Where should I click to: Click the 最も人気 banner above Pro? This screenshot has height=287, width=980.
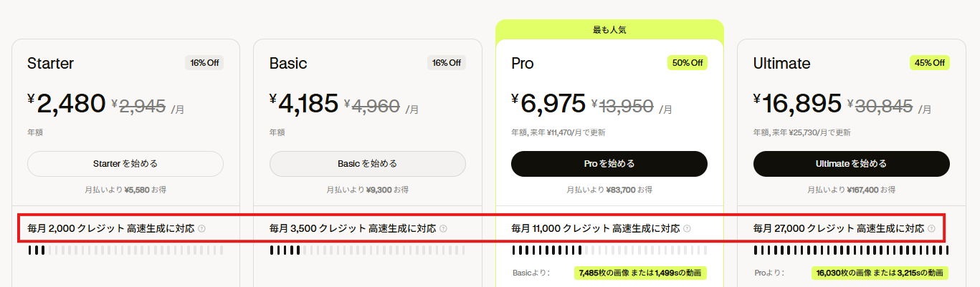[609, 30]
